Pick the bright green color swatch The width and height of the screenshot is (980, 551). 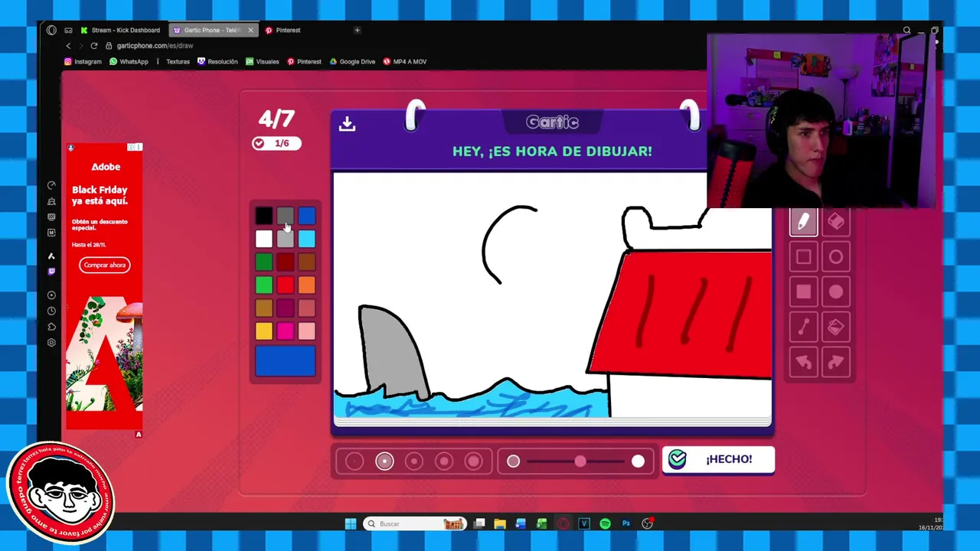click(263, 285)
